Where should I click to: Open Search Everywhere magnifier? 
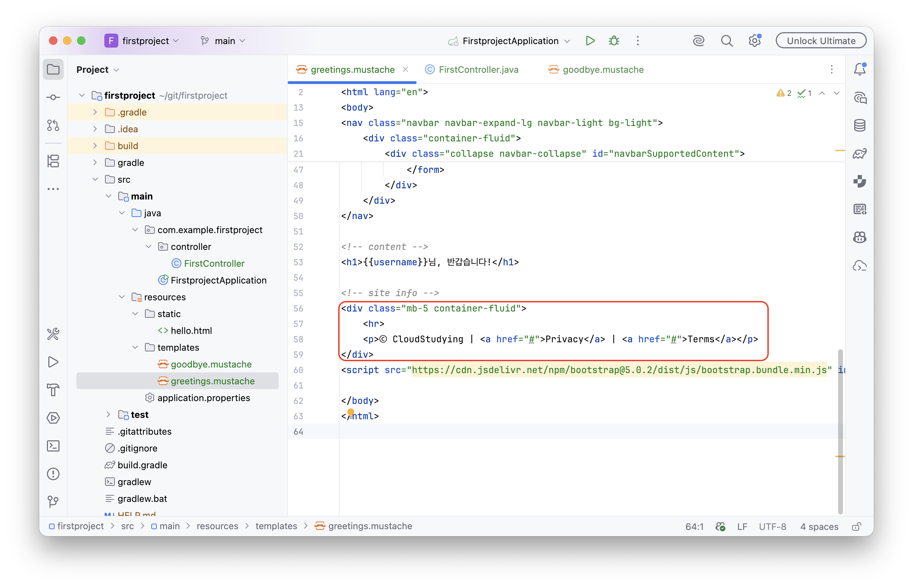point(727,41)
